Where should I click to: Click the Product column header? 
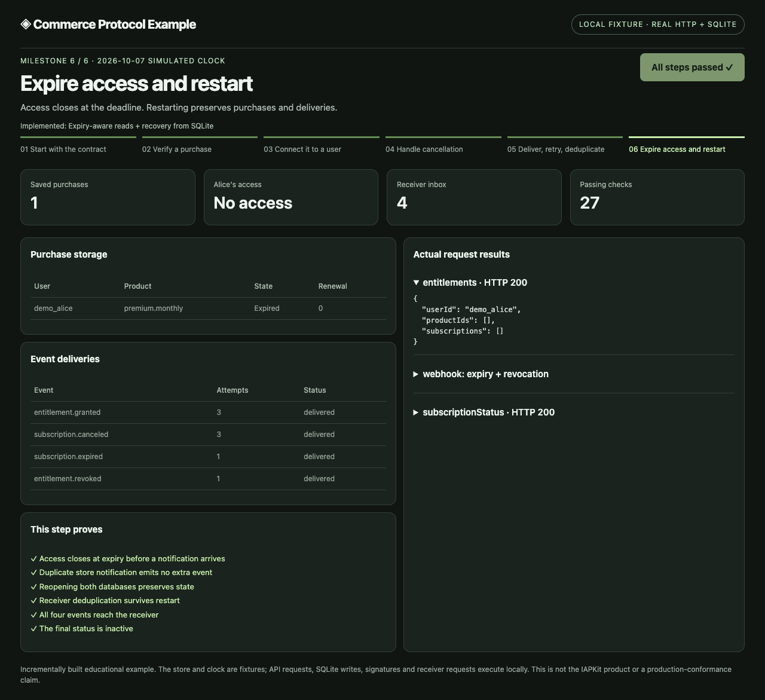tap(138, 286)
